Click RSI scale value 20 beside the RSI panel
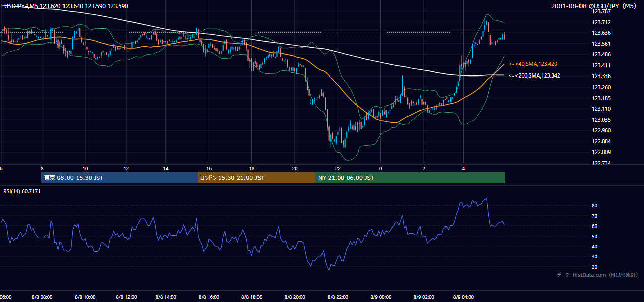Viewport: 644px width, 302px height. [x=595, y=267]
